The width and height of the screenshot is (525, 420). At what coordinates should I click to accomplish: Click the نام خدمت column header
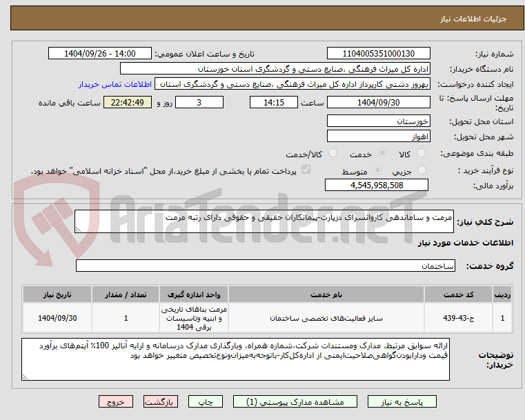(x=326, y=294)
